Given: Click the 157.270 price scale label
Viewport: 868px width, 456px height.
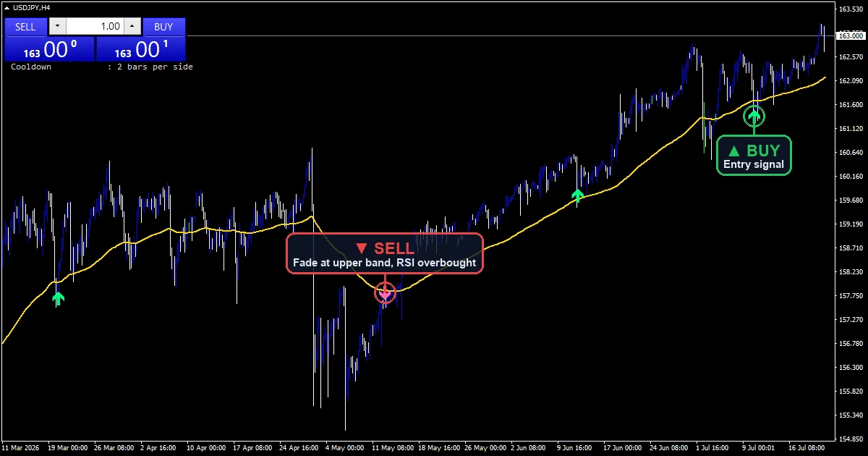Looking at the screenshot, I should click(850, 320).
